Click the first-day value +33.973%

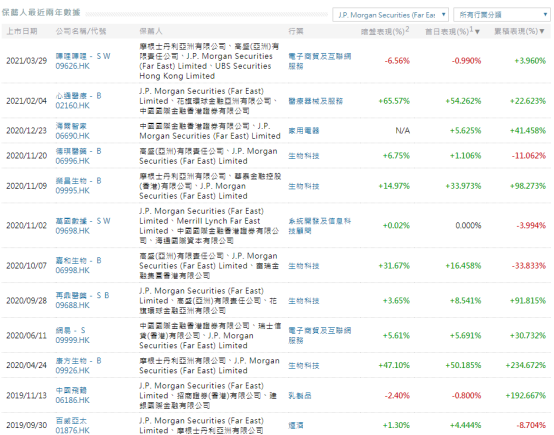click(463, 186)
